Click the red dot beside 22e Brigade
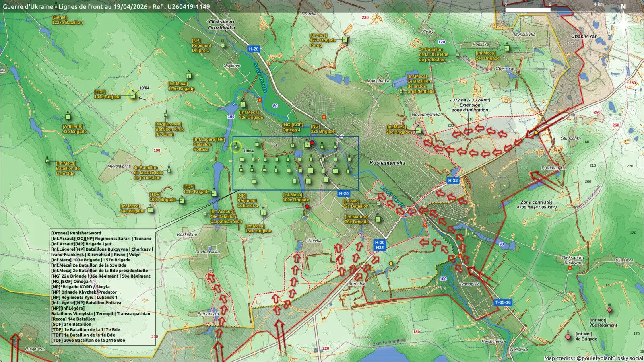 click(x=312, y=142)
